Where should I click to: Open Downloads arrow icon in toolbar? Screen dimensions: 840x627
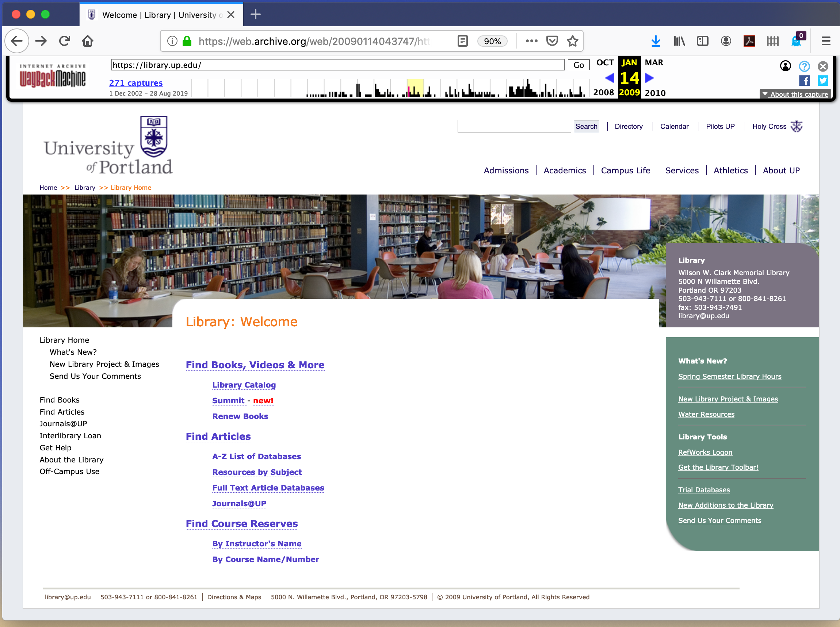pyautogui.click(x=656, y=41)
